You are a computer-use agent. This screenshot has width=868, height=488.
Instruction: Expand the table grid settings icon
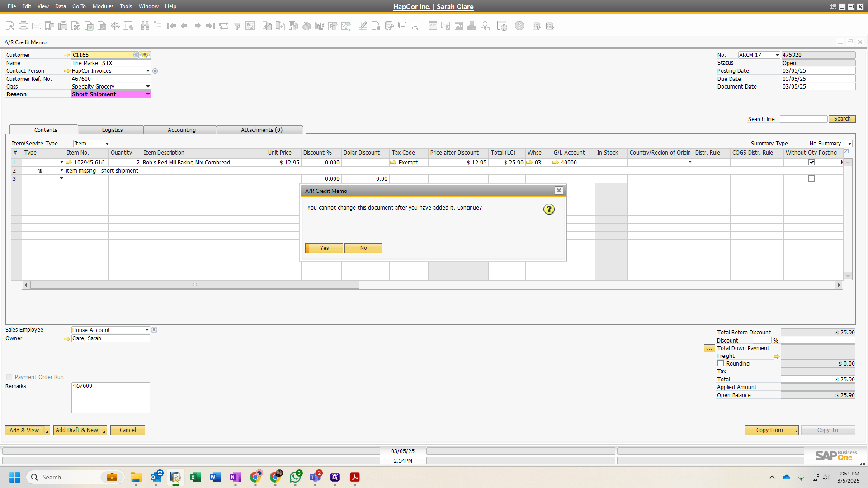(x=846, y=152)
